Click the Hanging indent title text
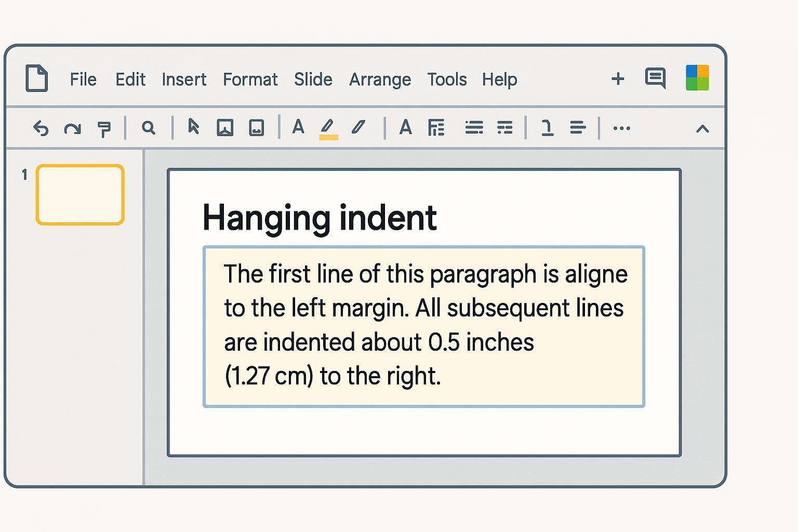The height and width of the screenshot is (532, 798). click(x=319, y=217)
